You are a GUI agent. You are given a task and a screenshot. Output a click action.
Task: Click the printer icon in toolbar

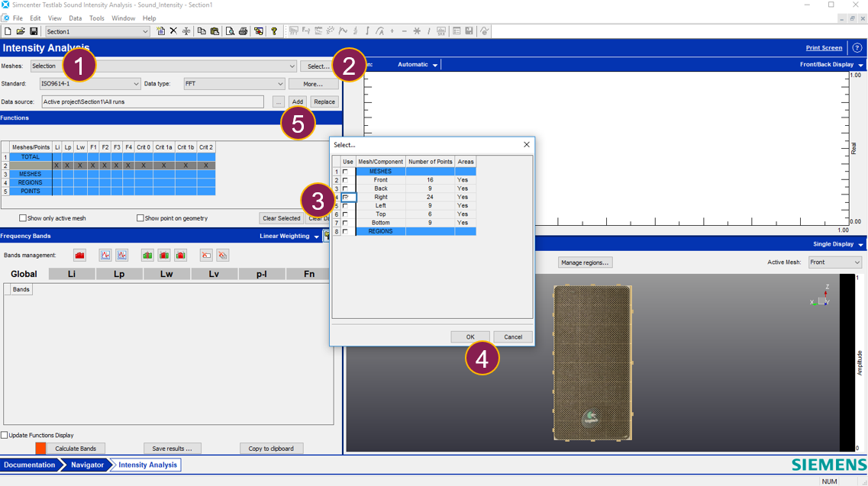pyautogui.click(x=243, y=31)
